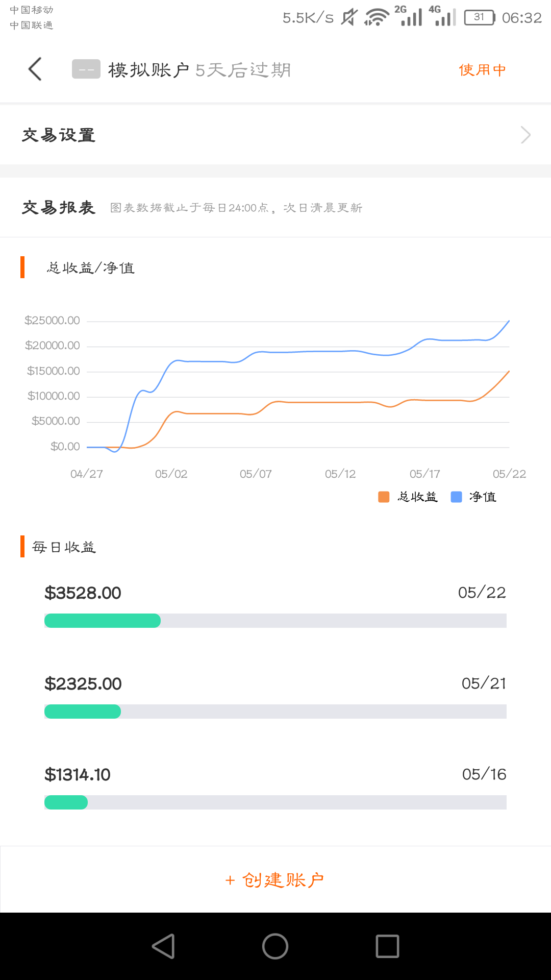
Task: Open recent apps square icon
Action: 387,946
